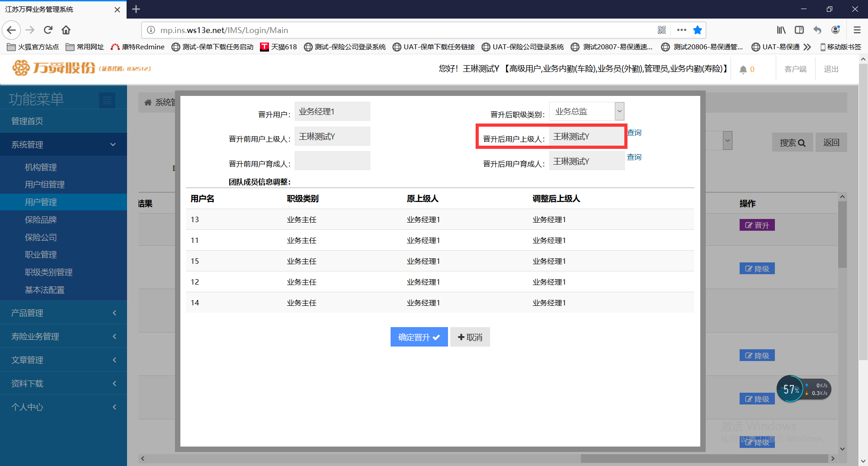Click the 取消 cancel button
The image size is (868, 466).
(x=470, y=337)
